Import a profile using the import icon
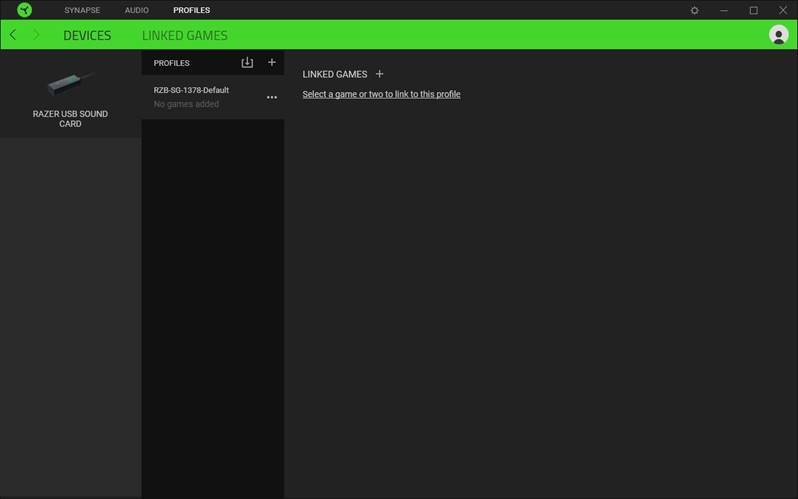Viewport: 798px width, 499px height. [247, 63]
